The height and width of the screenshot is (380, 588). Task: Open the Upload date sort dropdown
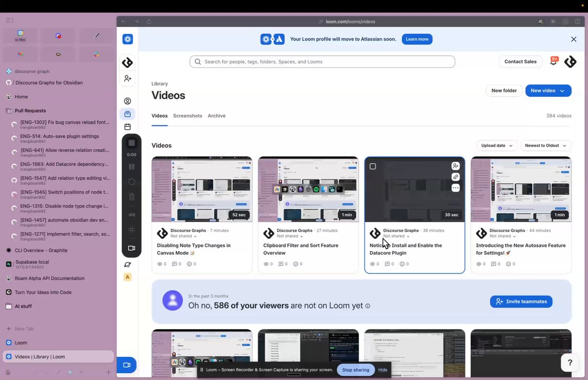[497, 146]
